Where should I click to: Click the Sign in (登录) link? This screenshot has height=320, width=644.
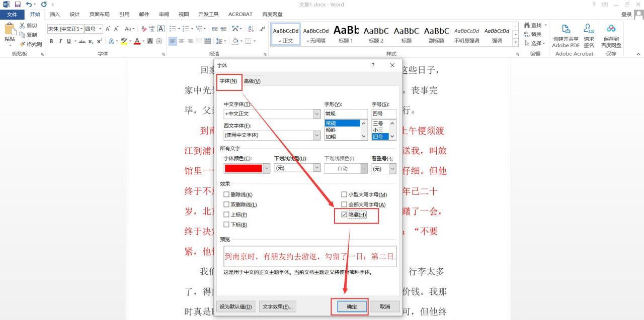coord(626,14)
